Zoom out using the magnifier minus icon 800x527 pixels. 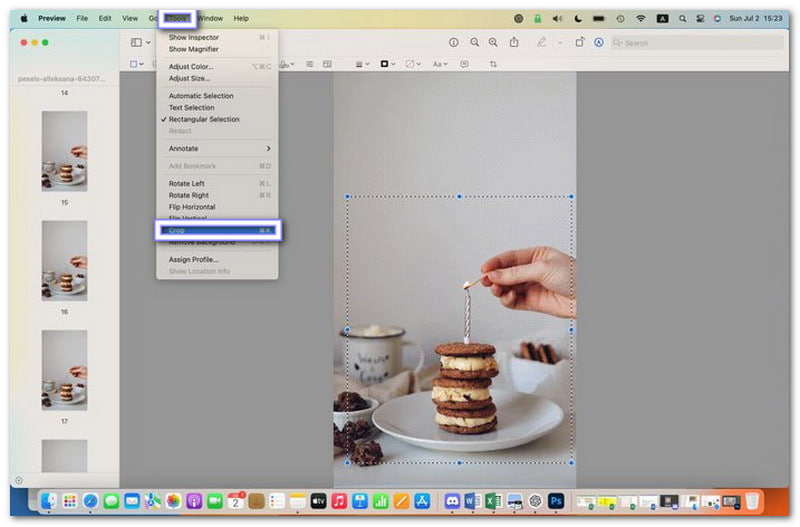(x=473, y=42)
